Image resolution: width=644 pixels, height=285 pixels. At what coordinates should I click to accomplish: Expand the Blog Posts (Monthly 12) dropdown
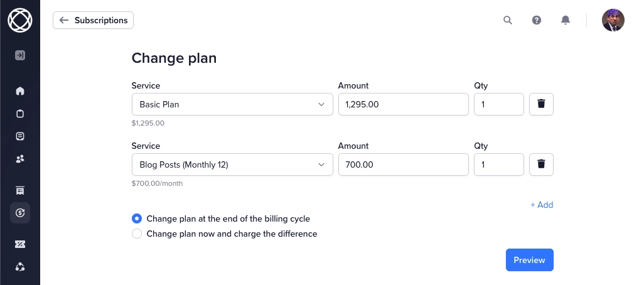click(232, 164)
